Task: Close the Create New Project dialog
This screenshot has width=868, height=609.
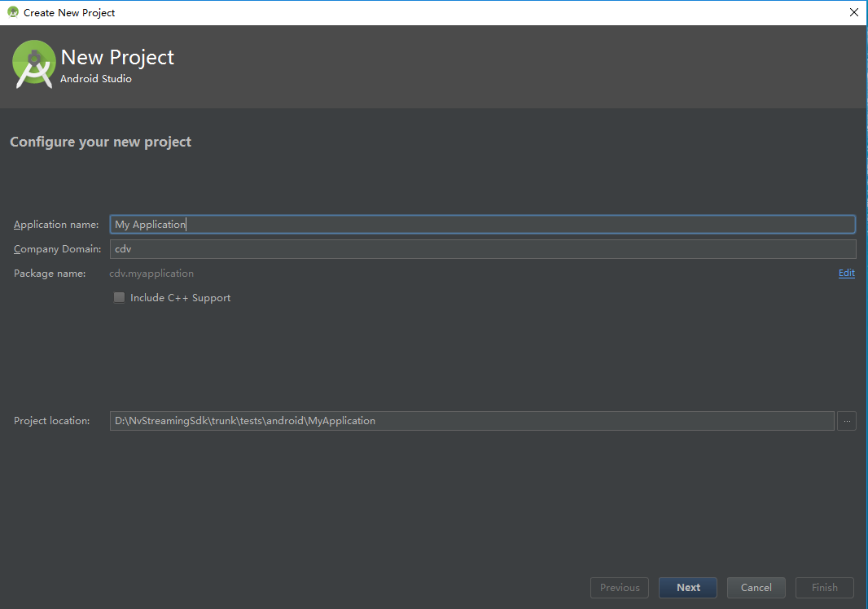Action: [x=853, y=12]
